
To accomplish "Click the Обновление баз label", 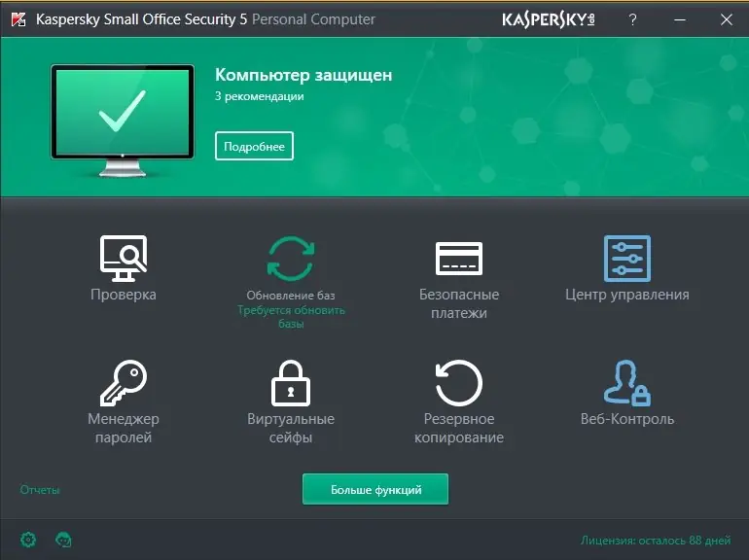I will (x=291, y=296).
